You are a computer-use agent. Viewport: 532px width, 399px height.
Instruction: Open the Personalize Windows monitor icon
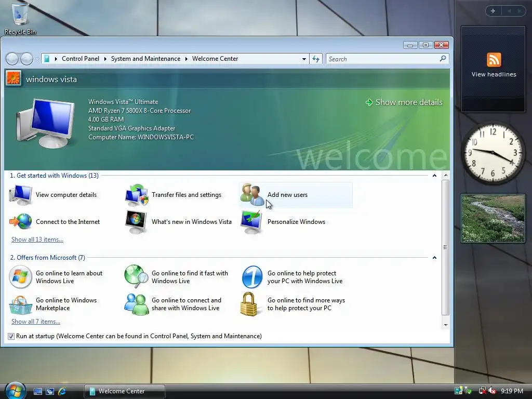[252, 221]
